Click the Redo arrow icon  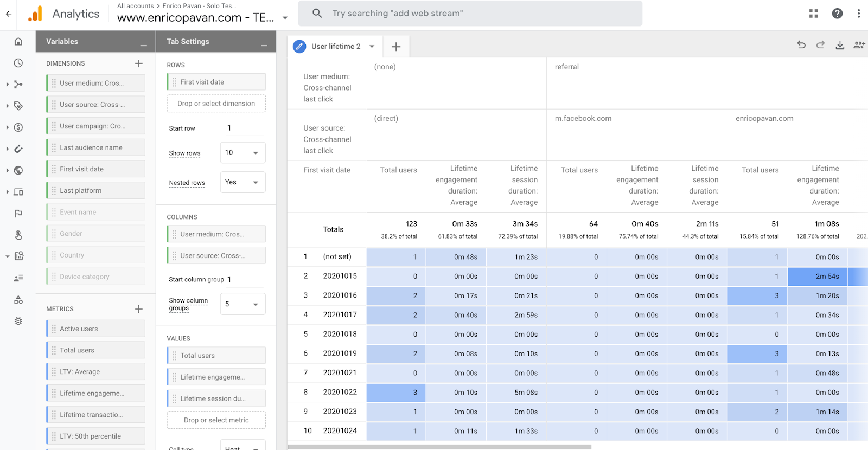click(x=820, y=45)
